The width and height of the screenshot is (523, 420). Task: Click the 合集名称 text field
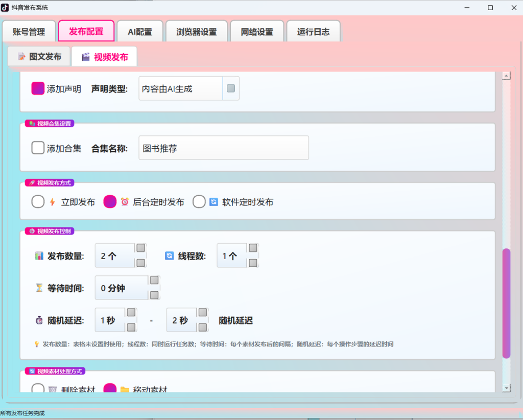tap(224, 148)
